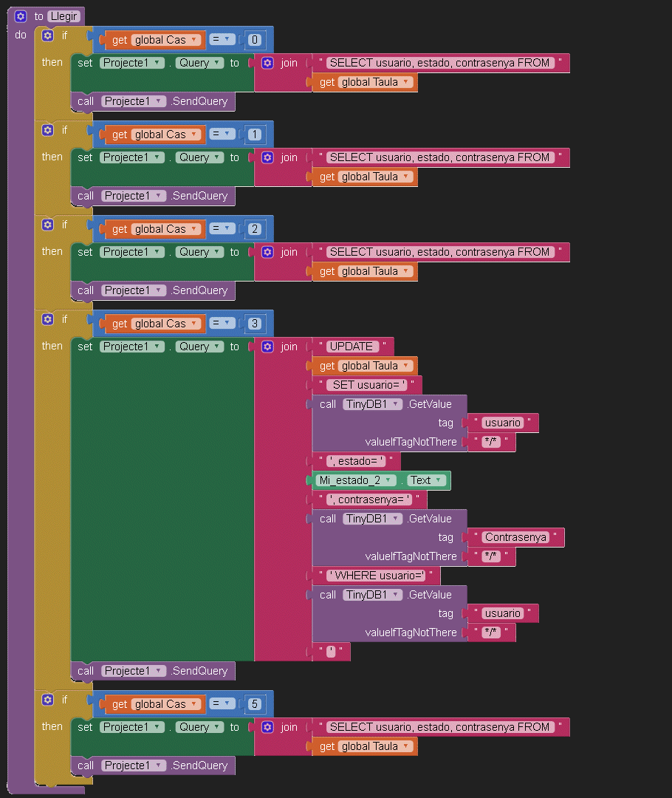Click the join block gear in the Cas = 5 query
672x798 pixels.
point(267,727)
